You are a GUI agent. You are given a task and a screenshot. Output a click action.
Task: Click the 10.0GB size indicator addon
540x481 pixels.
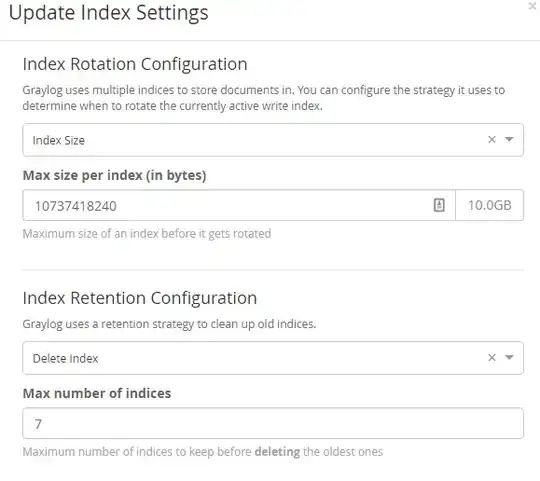pos(489,205)
